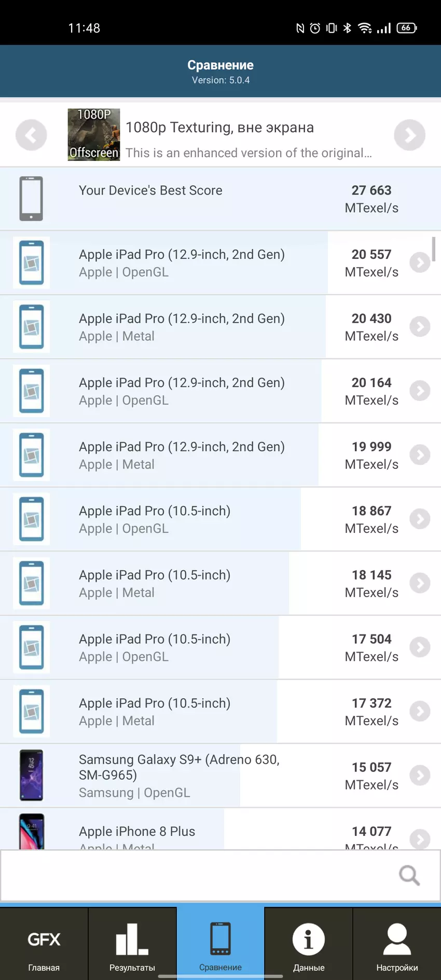Open the Настройки profile tab
The height and width of the screenshot is (980, 441).
[397, 945]
